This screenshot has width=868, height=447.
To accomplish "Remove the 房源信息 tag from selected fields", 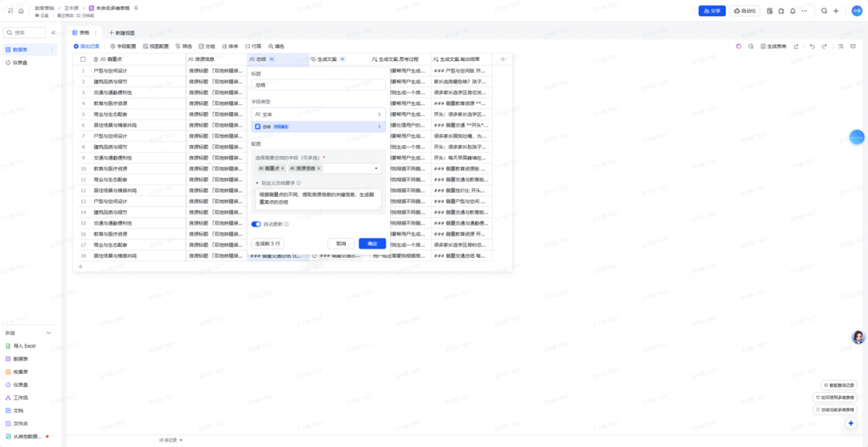I will pos(319,169).
